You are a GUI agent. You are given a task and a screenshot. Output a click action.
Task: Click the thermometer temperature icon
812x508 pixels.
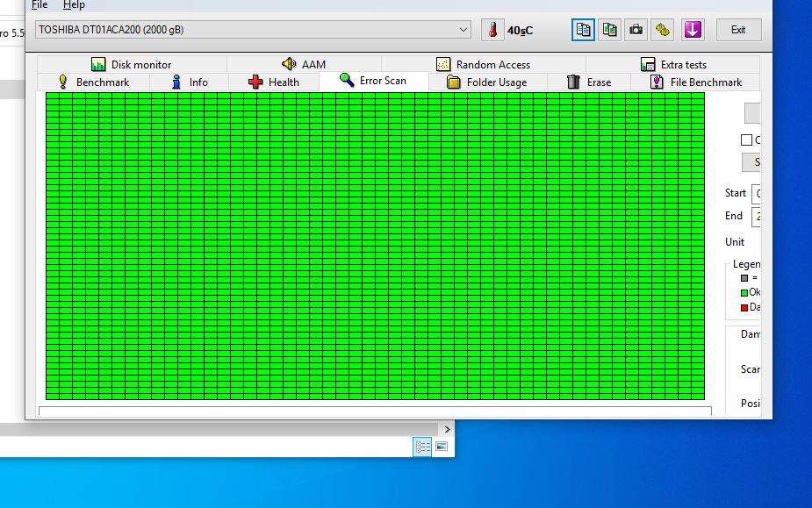[x=494, y=30]
